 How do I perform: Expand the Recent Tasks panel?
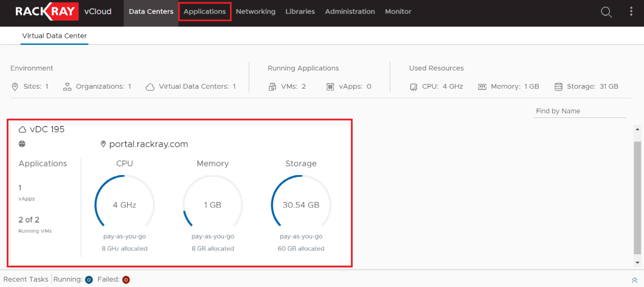click(634, 280)
